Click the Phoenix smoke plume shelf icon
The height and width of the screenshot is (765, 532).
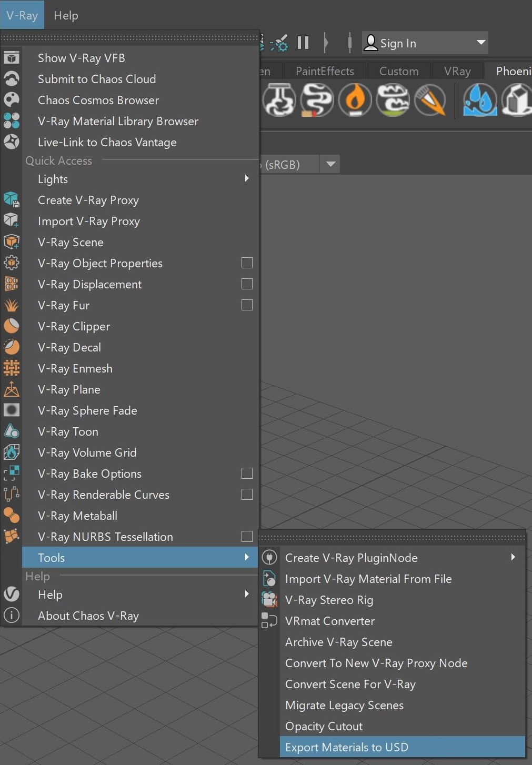317,99
